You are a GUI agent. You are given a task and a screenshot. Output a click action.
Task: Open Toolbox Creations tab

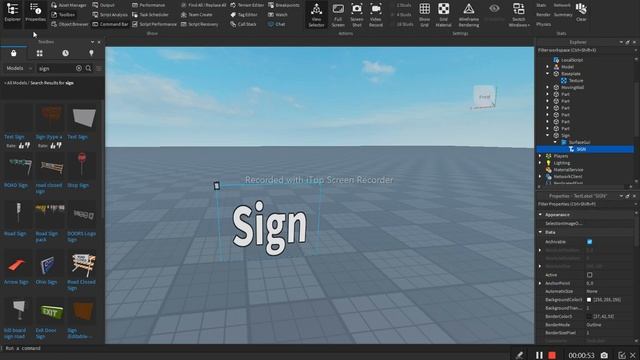(x=91, y=53)
